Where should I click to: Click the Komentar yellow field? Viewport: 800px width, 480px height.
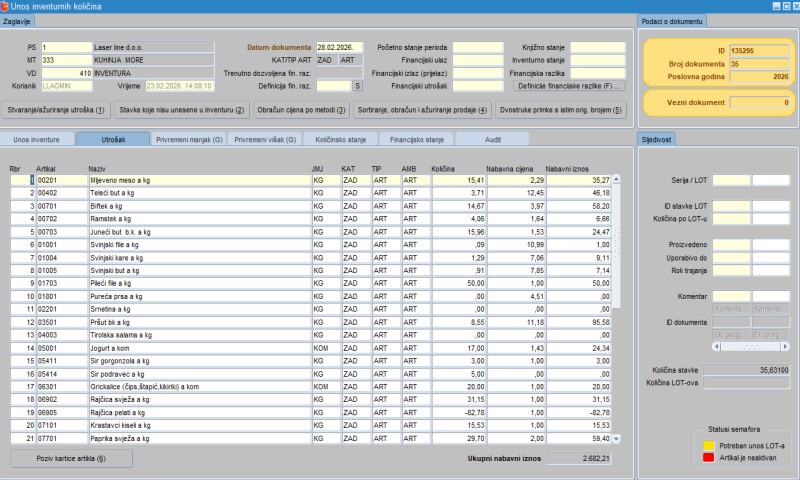click(731, 296)
